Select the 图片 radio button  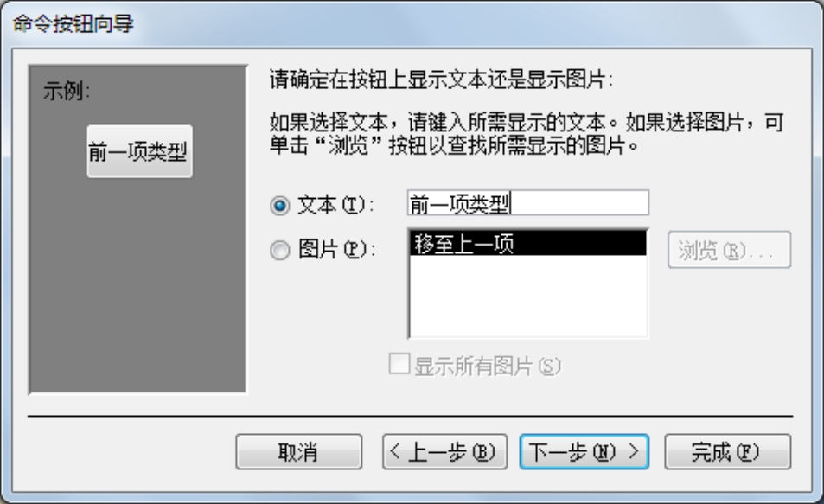(x=279, y=250)
